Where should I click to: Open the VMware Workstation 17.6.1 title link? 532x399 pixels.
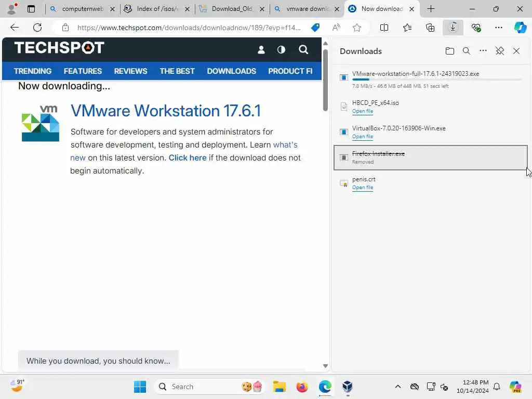coord(166,111)
